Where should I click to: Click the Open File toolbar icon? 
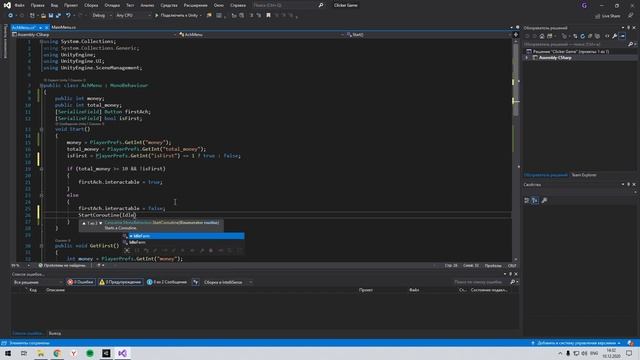pyautogui.click(x=43, y=16)
